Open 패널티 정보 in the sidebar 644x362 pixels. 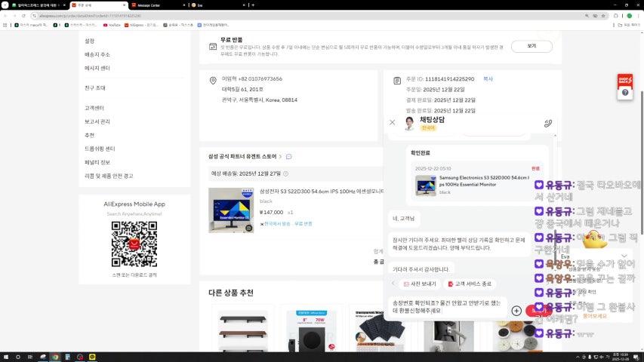pos(97,162)
